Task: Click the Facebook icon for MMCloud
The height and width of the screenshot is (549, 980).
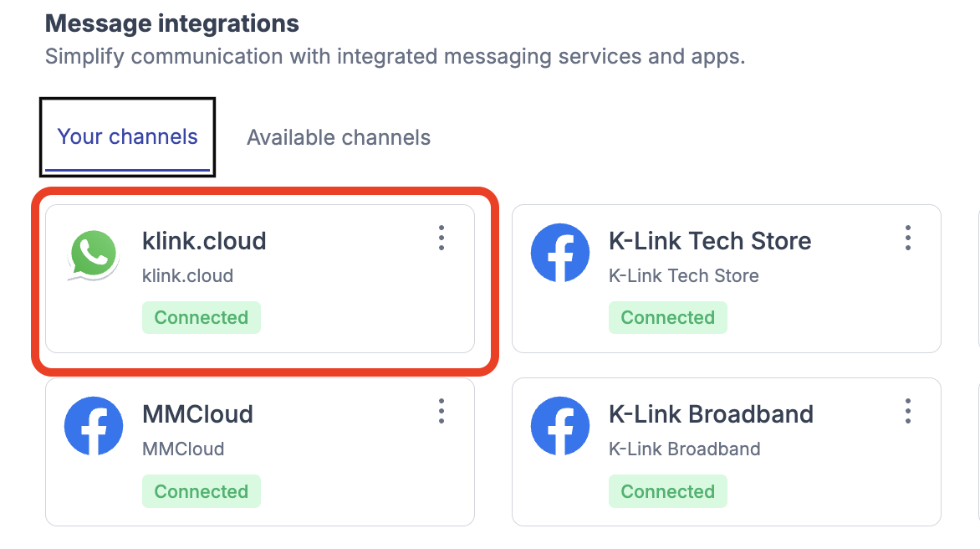Action: pos(93,427)
